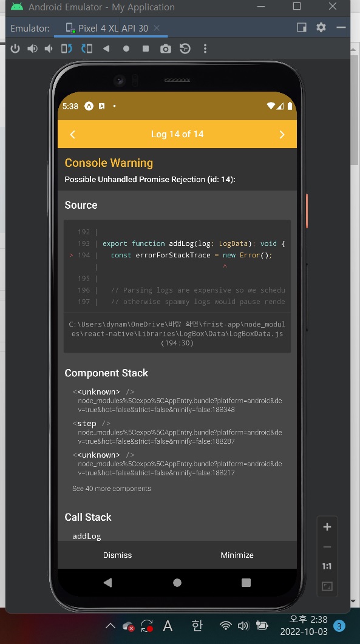Tap the Minimize button in LogBox

pos(237,555)
